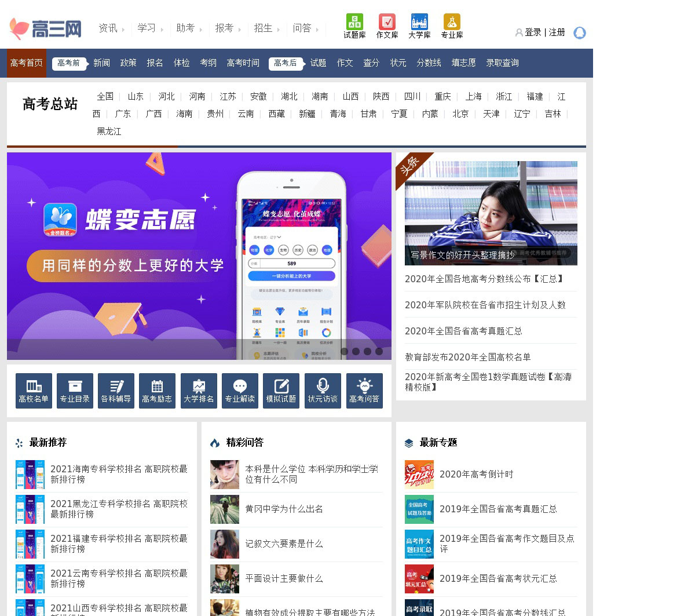
Task: Open 2020年全国各省高考真题汇总 headline link
Action: 463,331
